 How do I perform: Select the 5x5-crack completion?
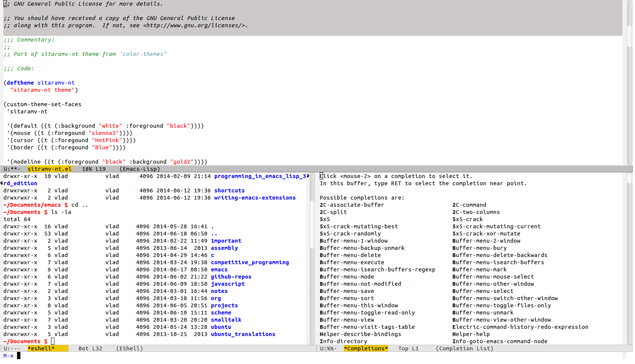pos(468,219)
